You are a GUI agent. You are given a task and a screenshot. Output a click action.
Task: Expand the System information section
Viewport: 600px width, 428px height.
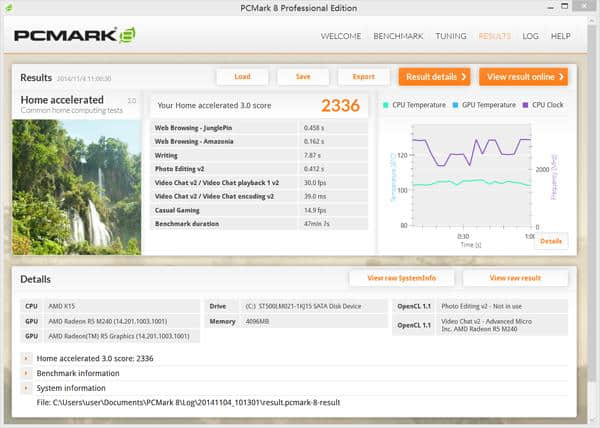(26, 388)
